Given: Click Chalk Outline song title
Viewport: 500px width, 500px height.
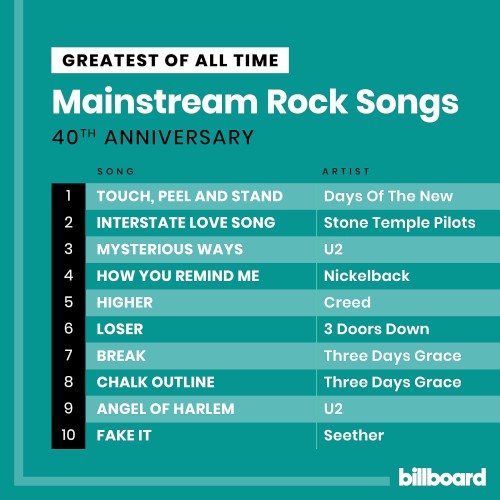Looking at the screenshot, I should pos(156,382).
